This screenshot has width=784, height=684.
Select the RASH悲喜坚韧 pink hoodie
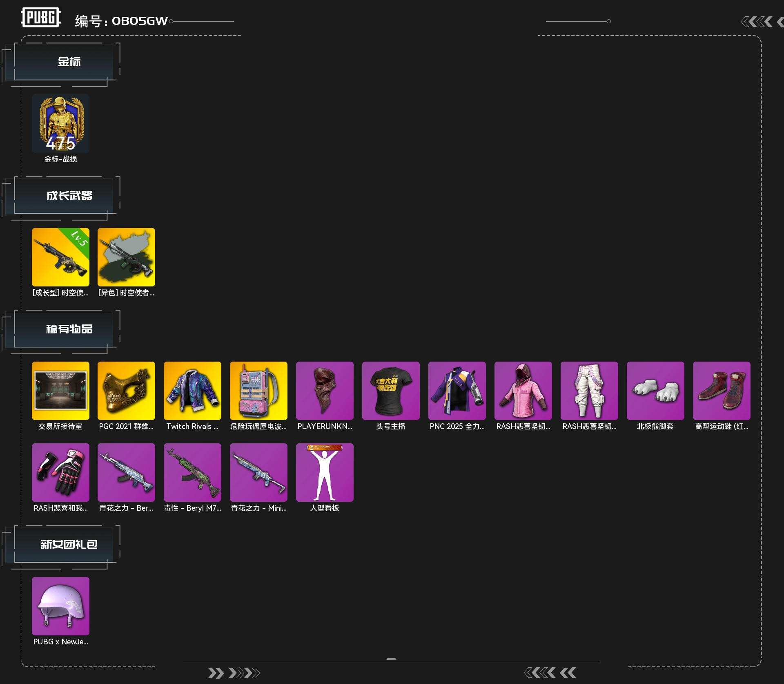coord(523,391)
